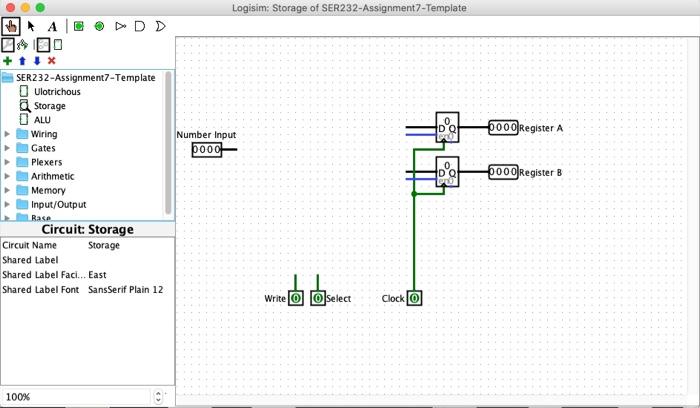Remove circuit with red X
Image resolution: width=700 pixels, height=408 pixels.
(x=52, y=61)
